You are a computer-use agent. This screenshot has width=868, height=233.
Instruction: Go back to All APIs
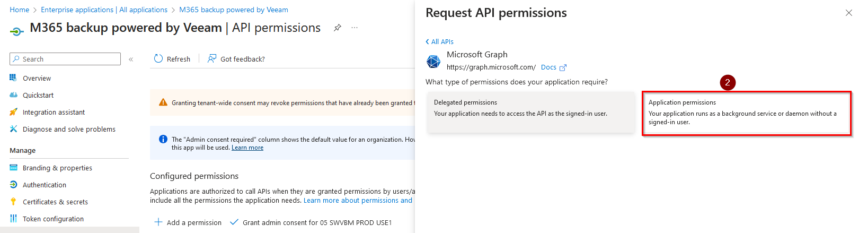click(440, 41)
